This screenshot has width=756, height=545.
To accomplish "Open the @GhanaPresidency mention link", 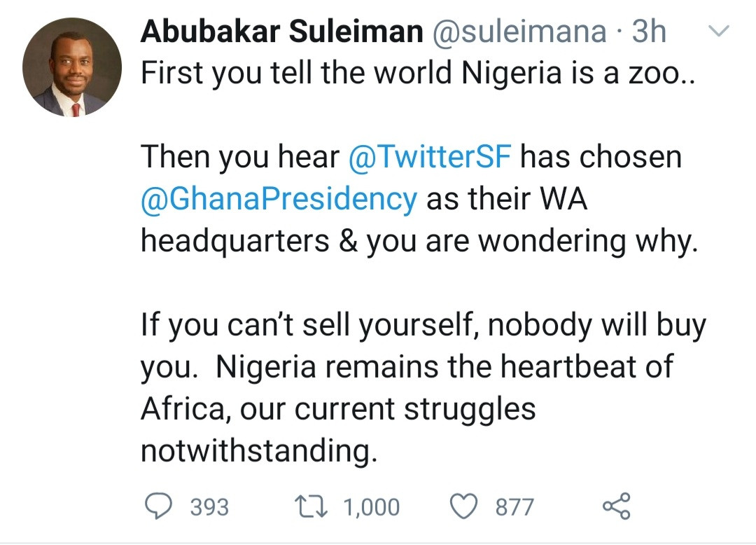I will click(x=279, y=199).
